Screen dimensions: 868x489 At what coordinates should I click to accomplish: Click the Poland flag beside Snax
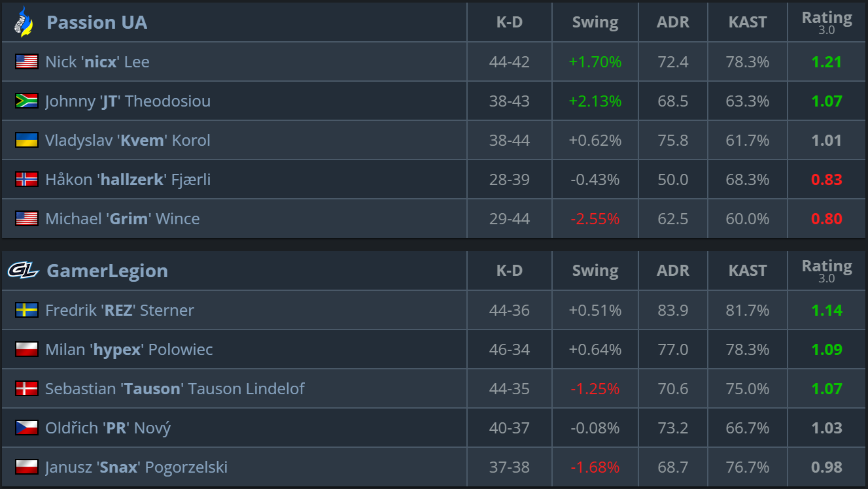[27, 467]
